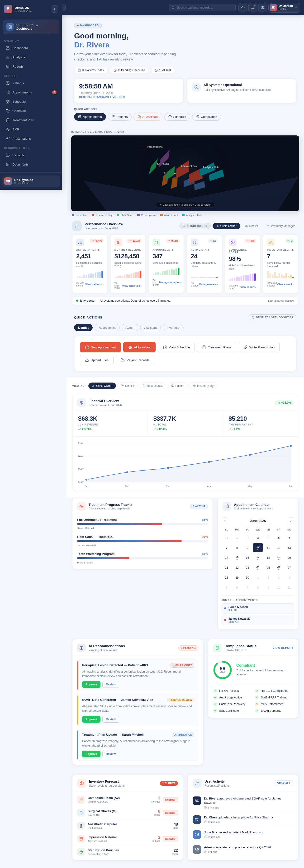Select Inventory Manager role in Performance Overview
304x868 pixels.
[x=281, y=226]
